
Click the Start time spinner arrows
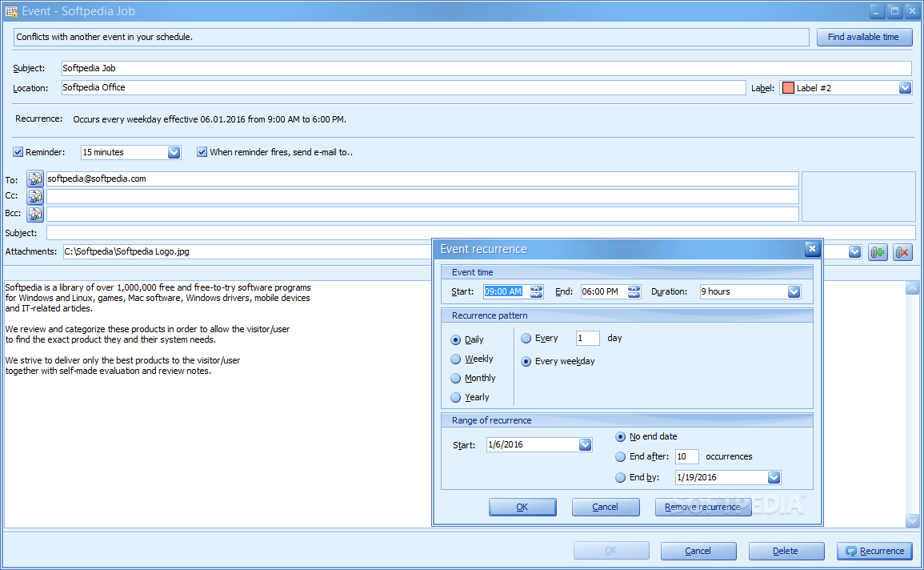click(x=536, y=291)
